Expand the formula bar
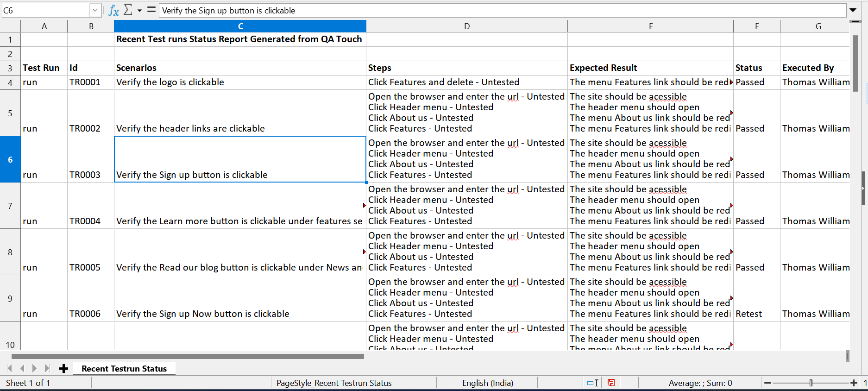The height and width of the screenshot is (391, 868). [x=853, y=10]
